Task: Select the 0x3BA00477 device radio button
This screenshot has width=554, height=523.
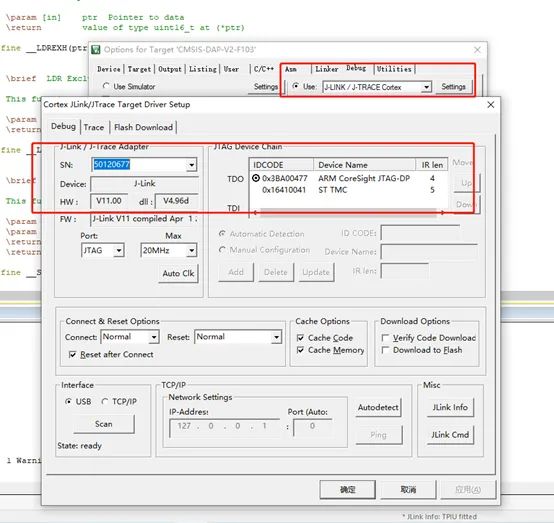Action: click(256, 178)
